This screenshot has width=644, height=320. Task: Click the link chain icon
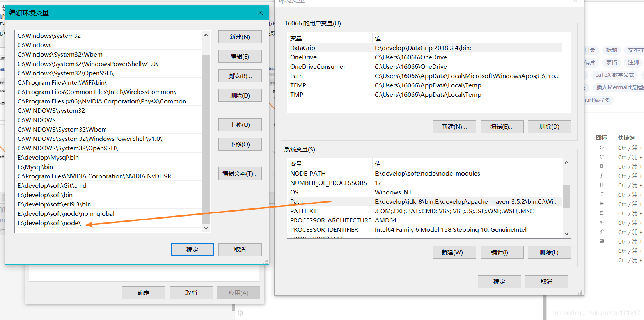[x=601, y=232]
